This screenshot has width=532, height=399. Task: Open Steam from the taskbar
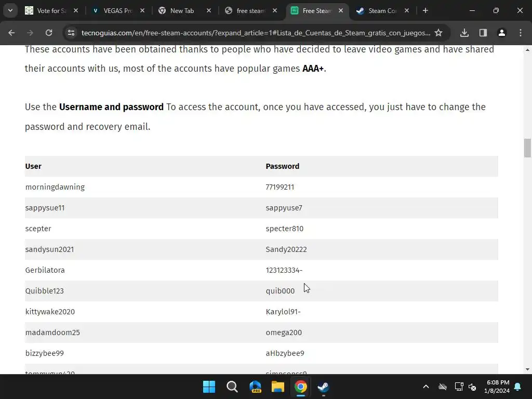[x=323, y=387]
